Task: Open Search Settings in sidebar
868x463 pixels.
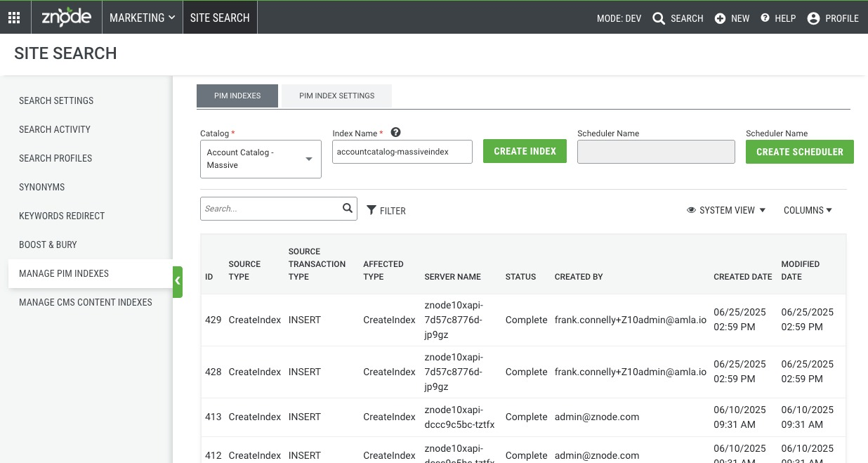Action: 56,100
